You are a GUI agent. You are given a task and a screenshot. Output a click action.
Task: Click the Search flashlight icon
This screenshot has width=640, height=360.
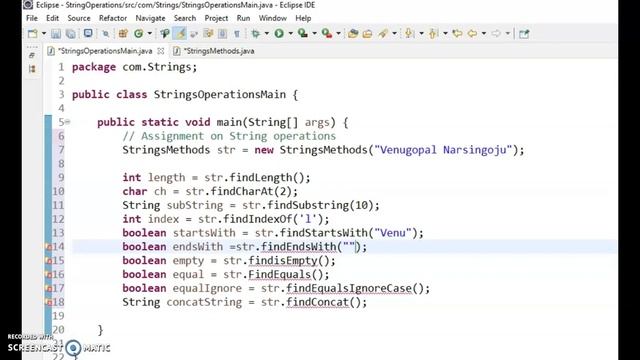pos(383,33)
